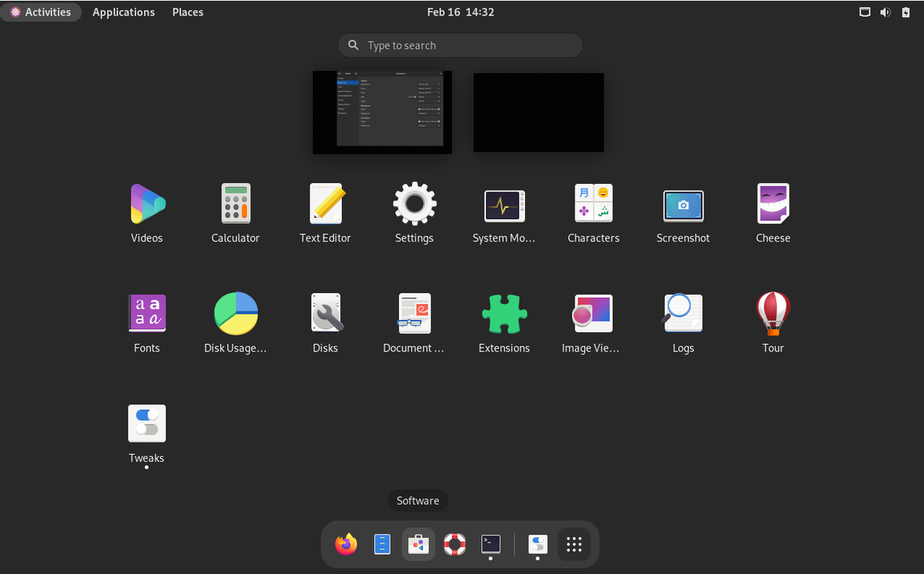Click the battery icon in top bar

click(906, 12)
